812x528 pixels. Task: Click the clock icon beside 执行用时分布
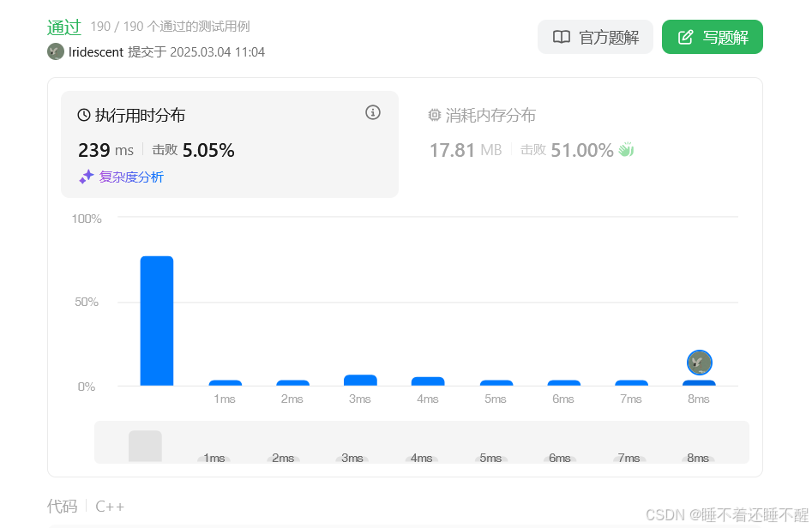click(x=84, y=115)
